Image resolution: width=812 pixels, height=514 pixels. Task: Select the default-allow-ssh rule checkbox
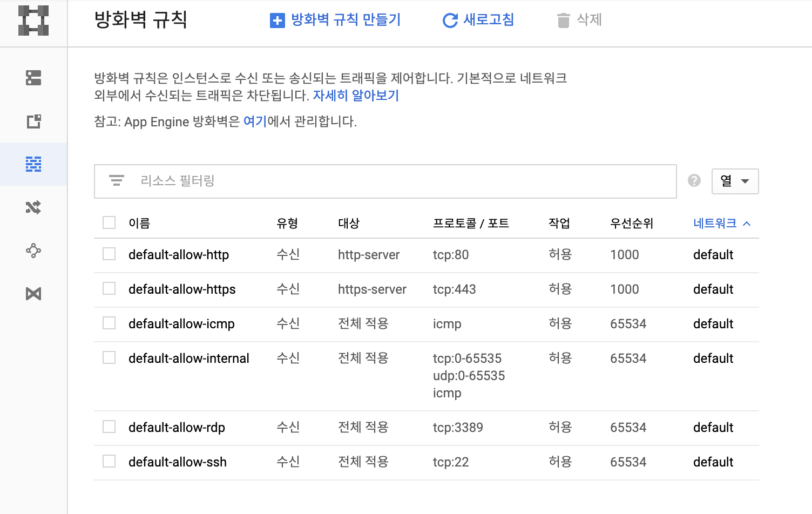pos(109,462)
